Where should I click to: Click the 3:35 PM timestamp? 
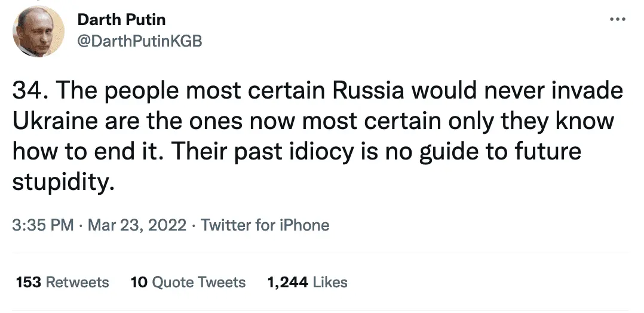pos(42,225)
